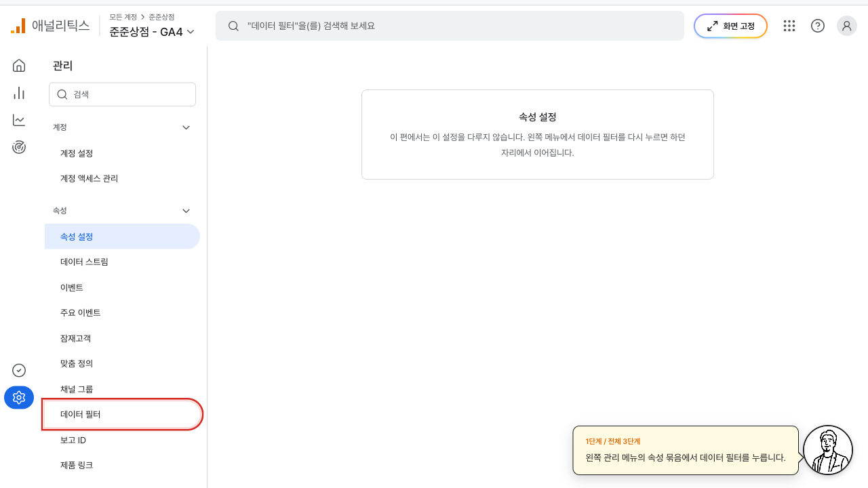Open 데이터 스트림 menu item
This screenshot has height=488, width=868.
122,262
